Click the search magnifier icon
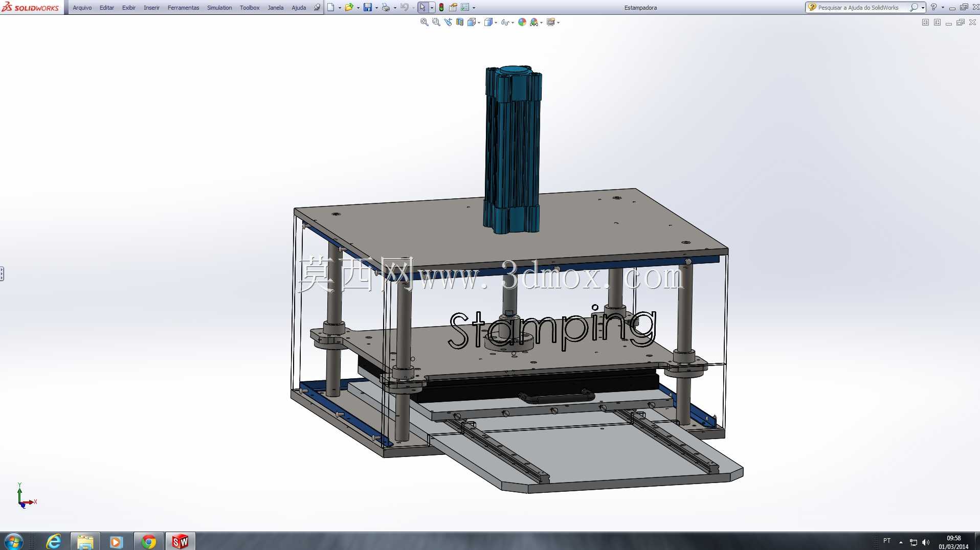The width and height of the screenshot is (980, 550). coord(914,8)
